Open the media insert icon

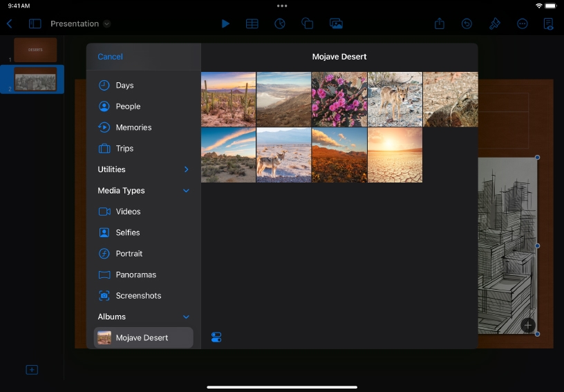coord(336,24)
